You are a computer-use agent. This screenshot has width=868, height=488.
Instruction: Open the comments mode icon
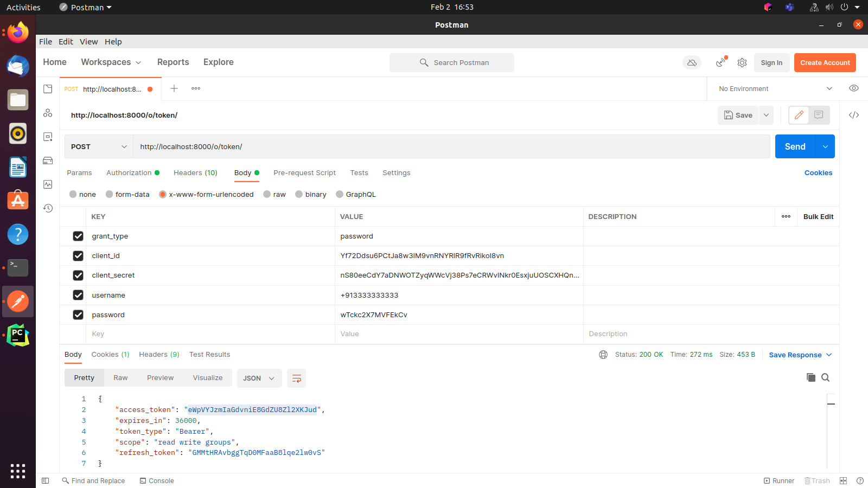819,115
